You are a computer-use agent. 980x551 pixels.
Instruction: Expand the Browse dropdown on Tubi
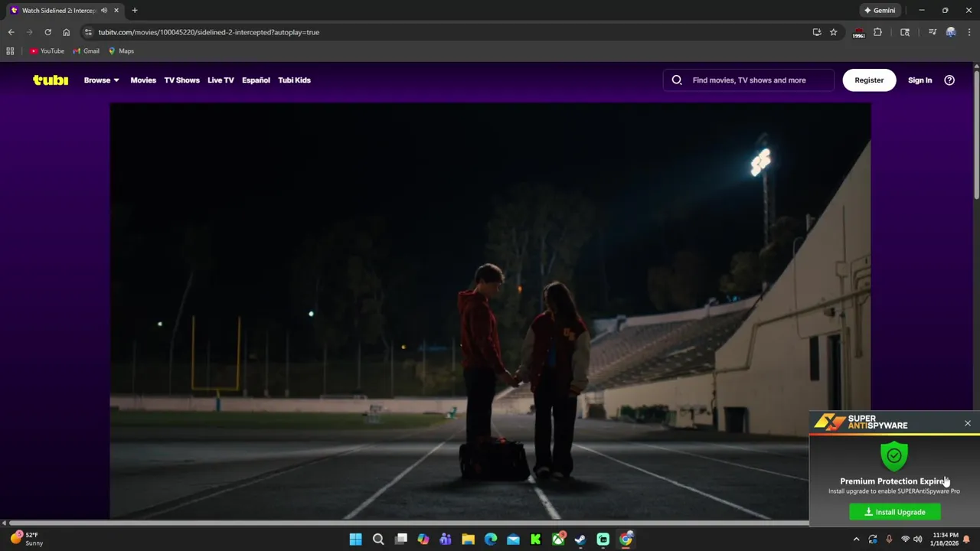[101, 80]
